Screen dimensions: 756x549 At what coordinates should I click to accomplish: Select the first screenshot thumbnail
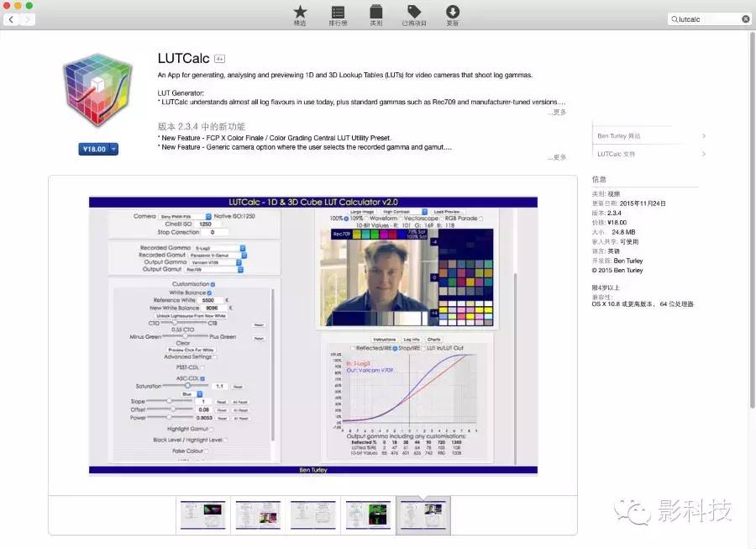click(202, 515)
